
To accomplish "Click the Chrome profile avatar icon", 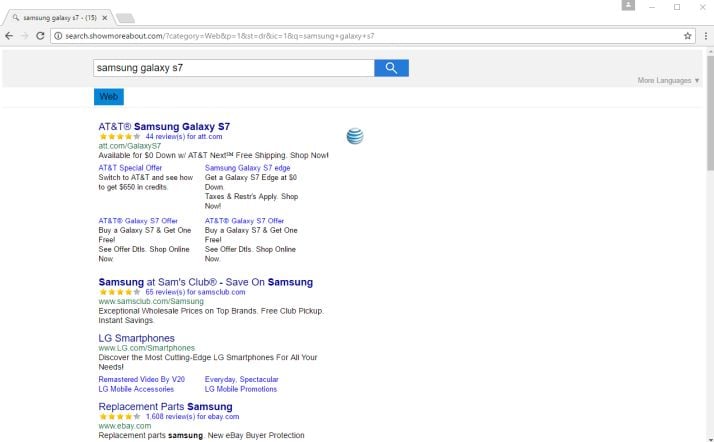I will tap(628, 5).
